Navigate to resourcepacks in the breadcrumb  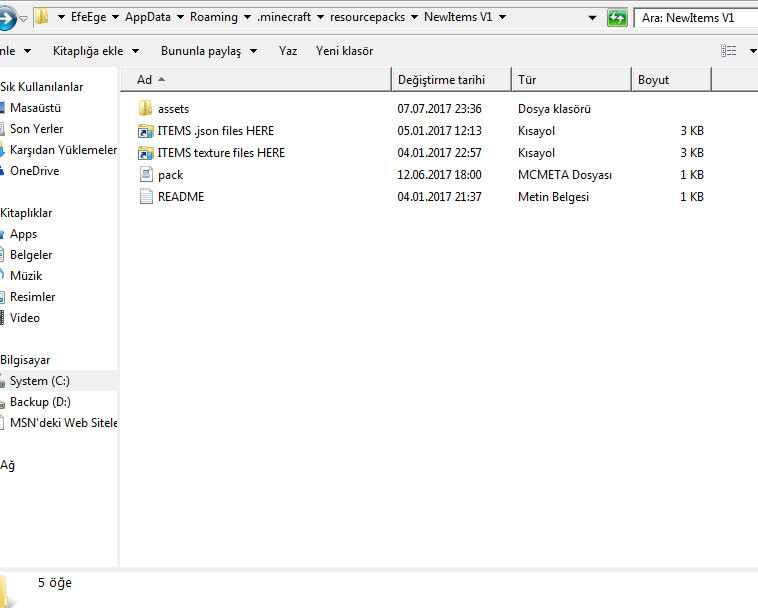[367, 17]
